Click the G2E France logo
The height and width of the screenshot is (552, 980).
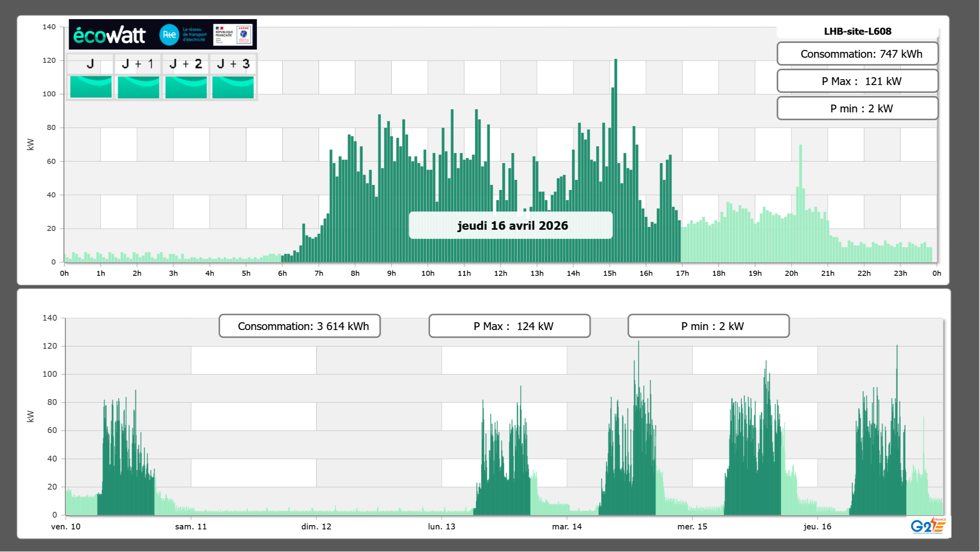coord(928,526)
